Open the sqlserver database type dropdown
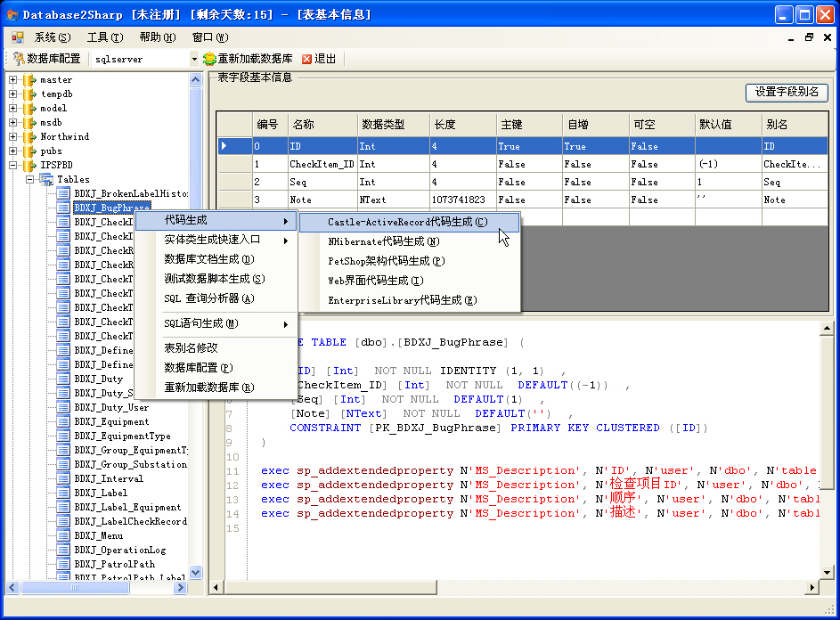 (194, 59)
